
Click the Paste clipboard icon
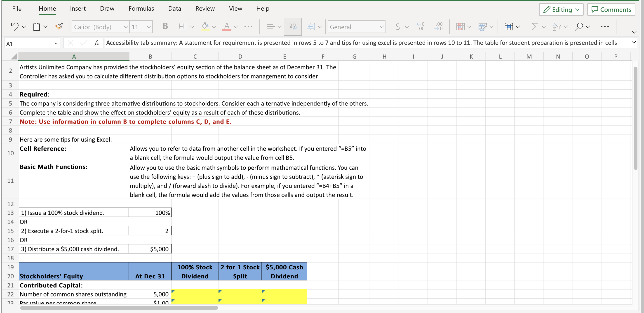pyautogui.click(x=37, y=26)
